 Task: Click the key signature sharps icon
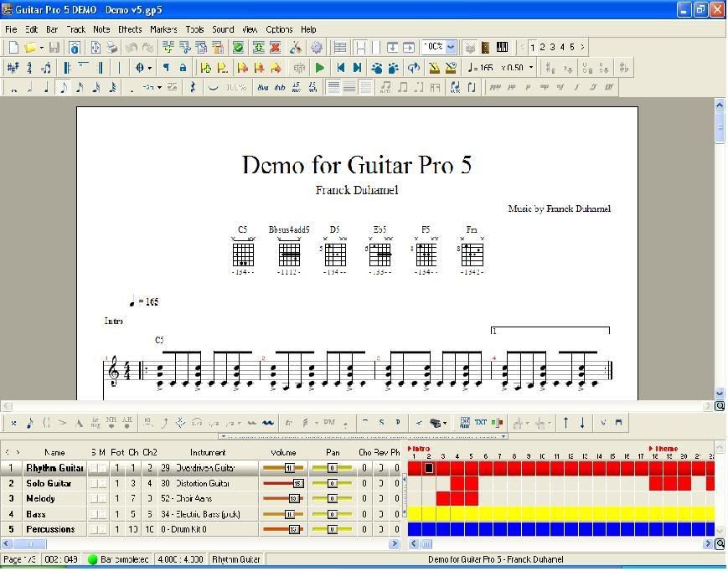coord(13,68)
